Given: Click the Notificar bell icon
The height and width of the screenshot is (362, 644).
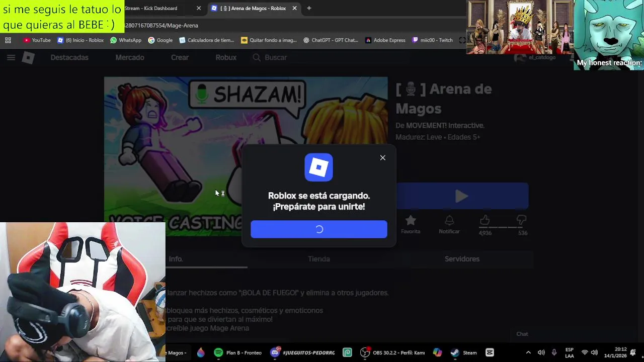Looking at the screenshot, I should tap(449, 220).
